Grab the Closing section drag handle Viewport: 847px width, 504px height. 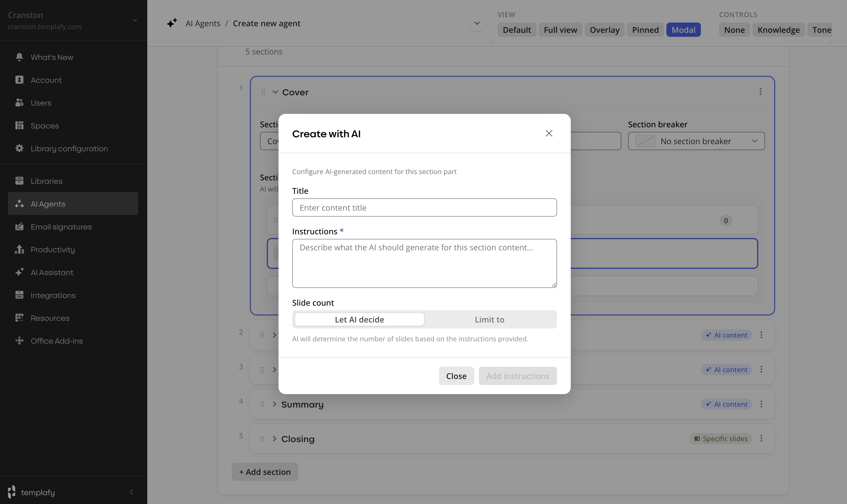coord(262,439)
